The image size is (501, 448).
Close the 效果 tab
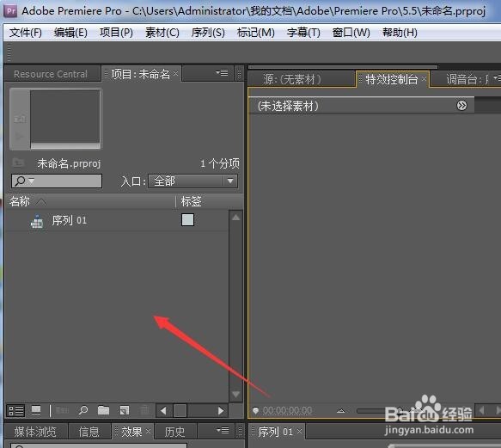148,431
